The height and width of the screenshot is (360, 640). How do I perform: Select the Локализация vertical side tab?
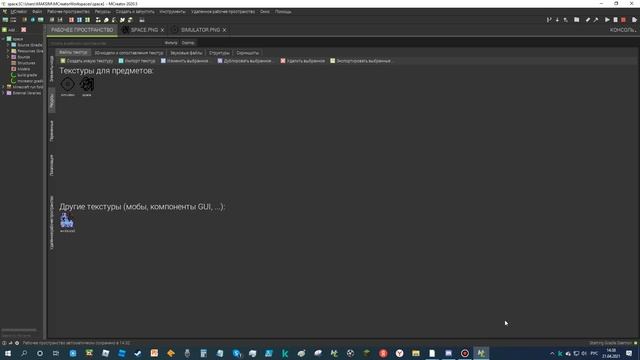pos(51,165)
